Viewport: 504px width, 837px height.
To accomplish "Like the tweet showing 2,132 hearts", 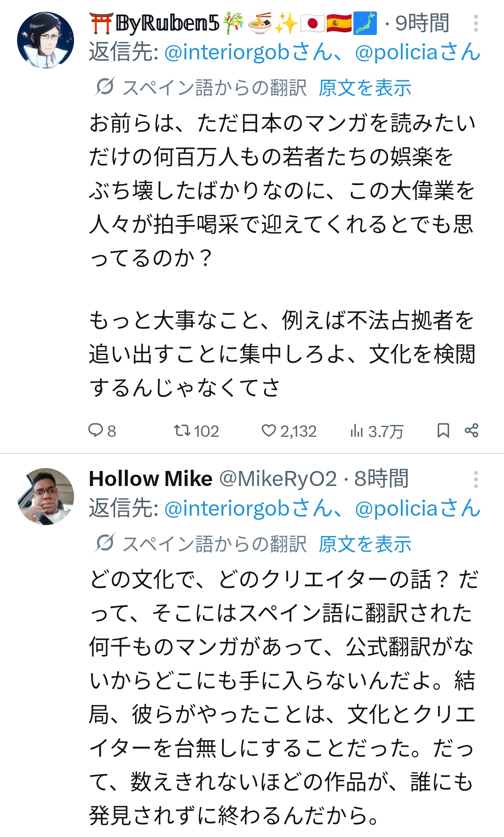I will tap(268, 431).
